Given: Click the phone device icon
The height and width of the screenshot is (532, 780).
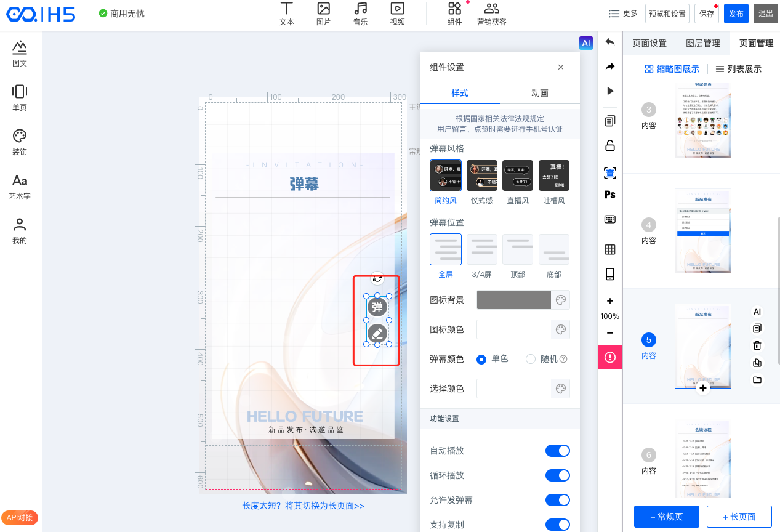Looking at the screenshot, I should (x=610, y=274).
